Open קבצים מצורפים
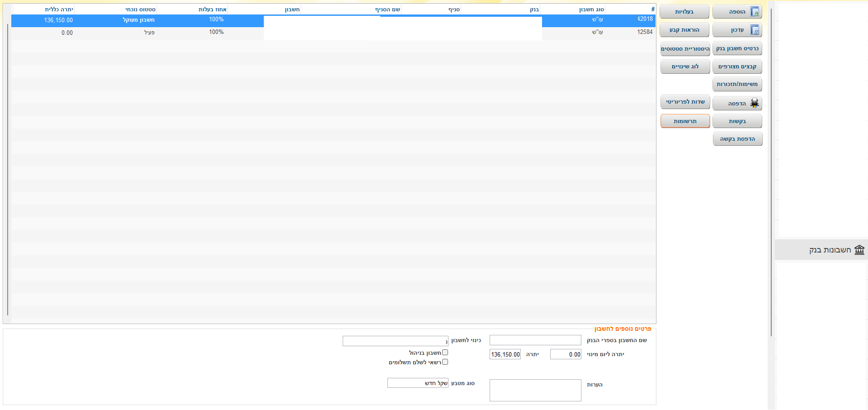This screenshot has width=868, height=410. coord(737,67)
